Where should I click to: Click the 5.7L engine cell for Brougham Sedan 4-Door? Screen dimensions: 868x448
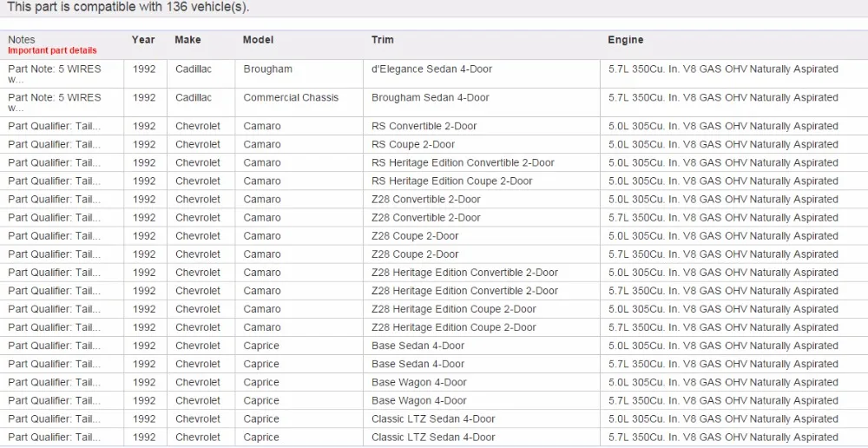coord(724,97)
